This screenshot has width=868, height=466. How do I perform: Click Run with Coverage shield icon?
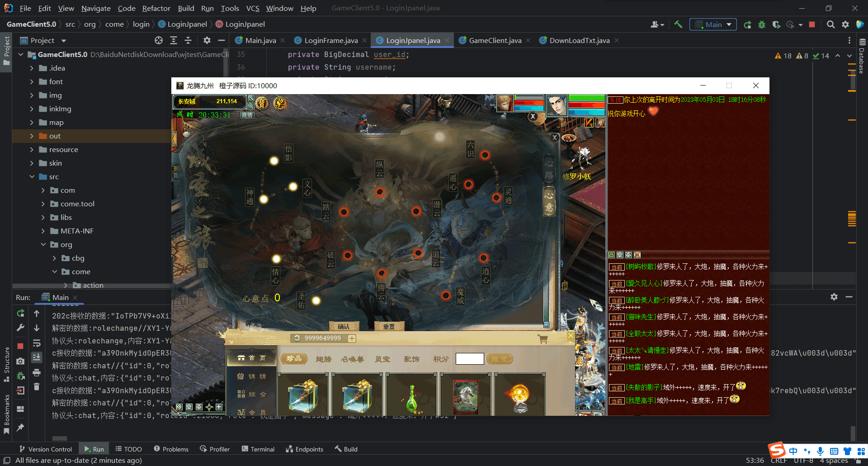coord(776,24)
